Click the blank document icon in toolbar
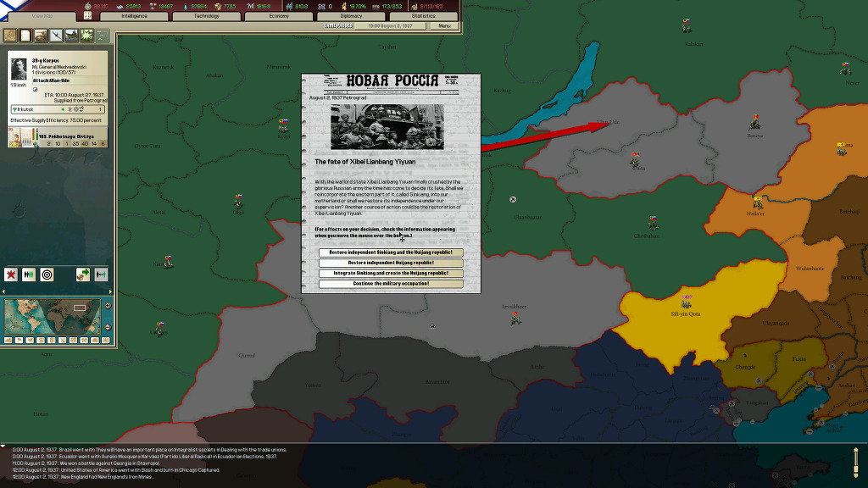 (x=25, y=36)
